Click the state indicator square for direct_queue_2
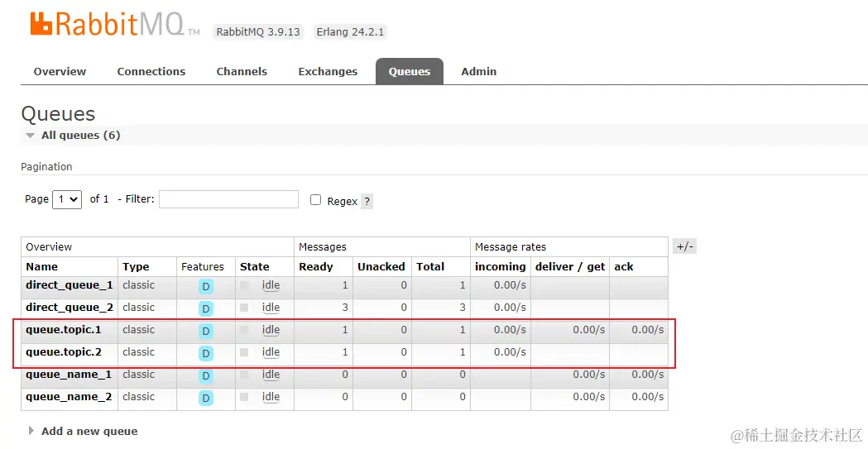This screenshot has width=868, height=449. coord(244,308)
